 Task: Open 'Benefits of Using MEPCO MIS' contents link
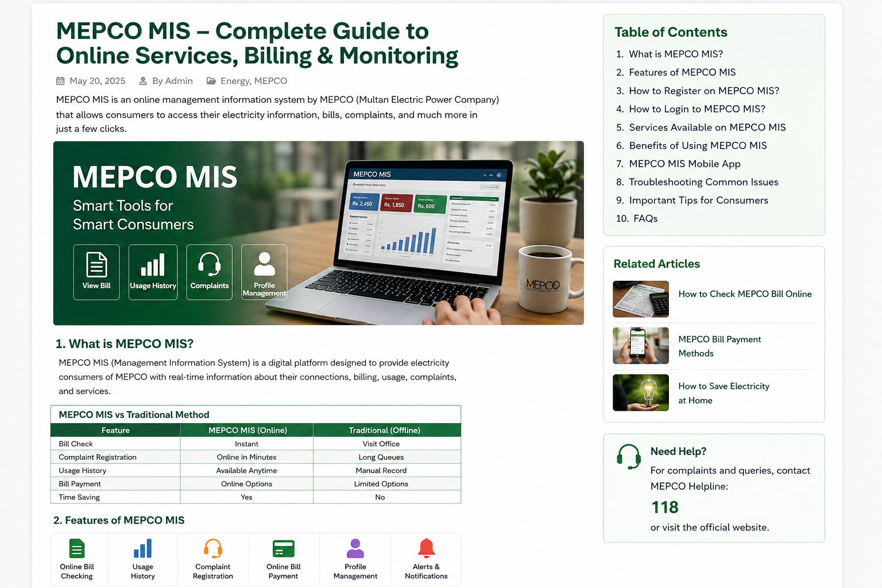click(x=698, y=146)
